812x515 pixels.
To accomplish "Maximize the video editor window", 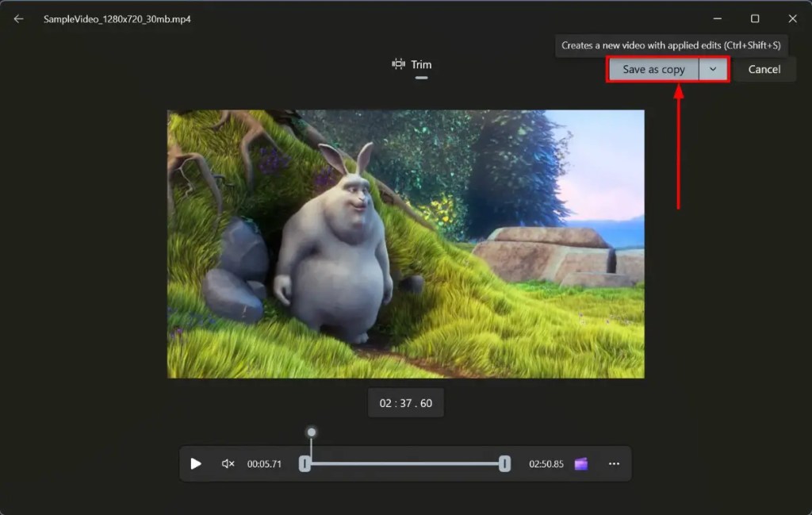I will [755, 19].
